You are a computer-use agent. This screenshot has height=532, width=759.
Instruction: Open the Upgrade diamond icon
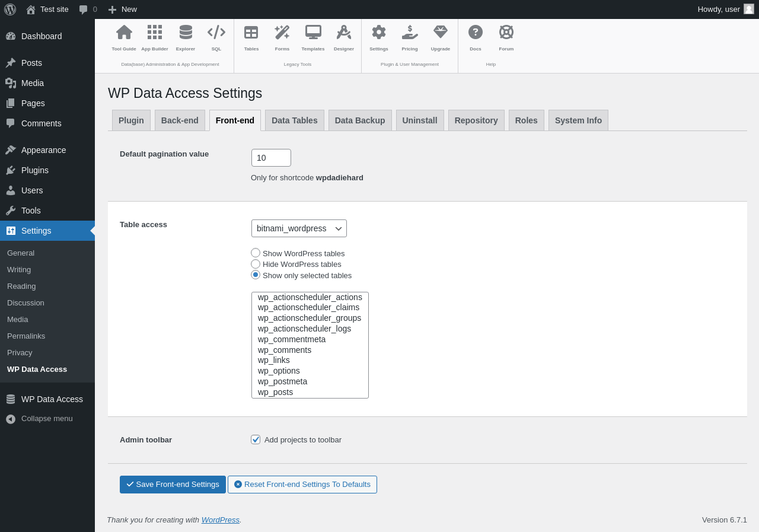point(441,33)
